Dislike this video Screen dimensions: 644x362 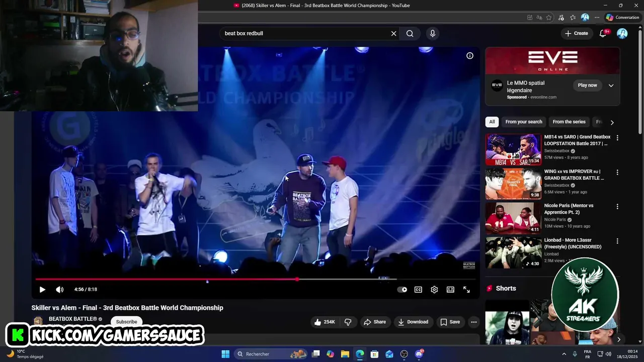coord(348,322)
